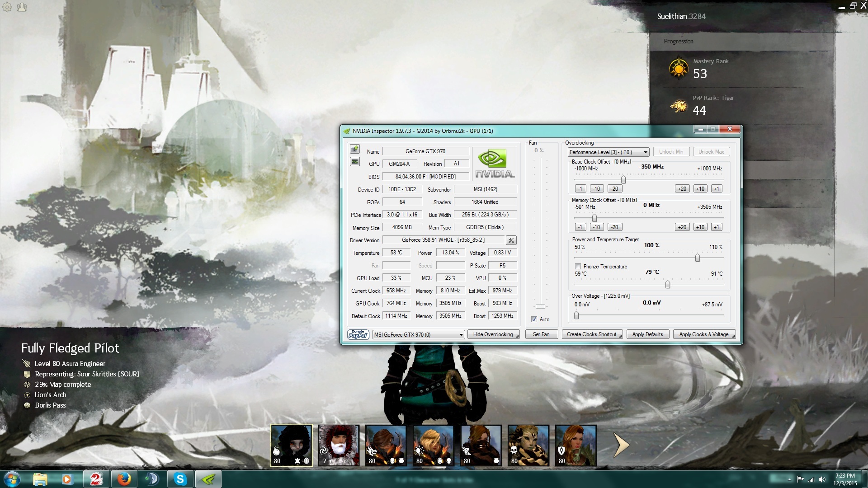Click Memory Clock Offset -20 button
Image resolution: width=868 pixels, height=488 pixels.
614,227
